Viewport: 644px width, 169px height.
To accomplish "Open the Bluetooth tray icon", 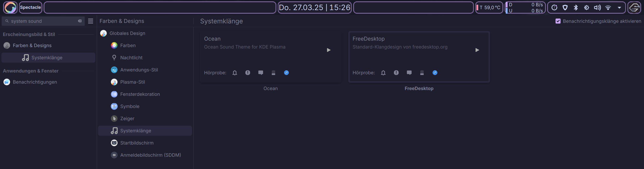I will [x=576, y=8].
